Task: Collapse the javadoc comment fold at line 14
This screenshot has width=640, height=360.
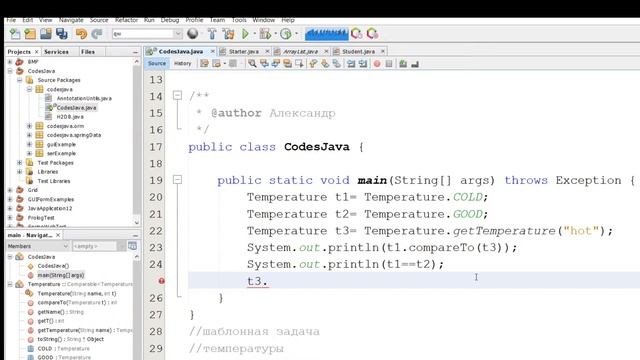Action: tap(177, 95)
